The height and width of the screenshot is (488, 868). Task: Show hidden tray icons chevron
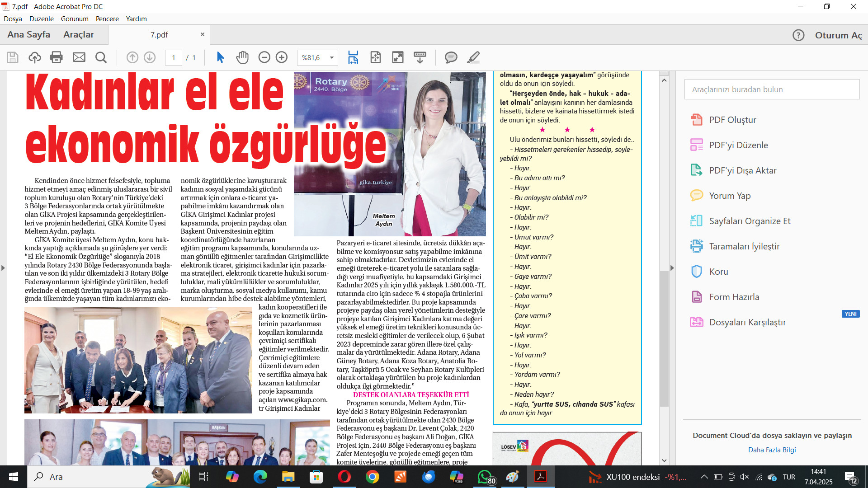(704, 477)
